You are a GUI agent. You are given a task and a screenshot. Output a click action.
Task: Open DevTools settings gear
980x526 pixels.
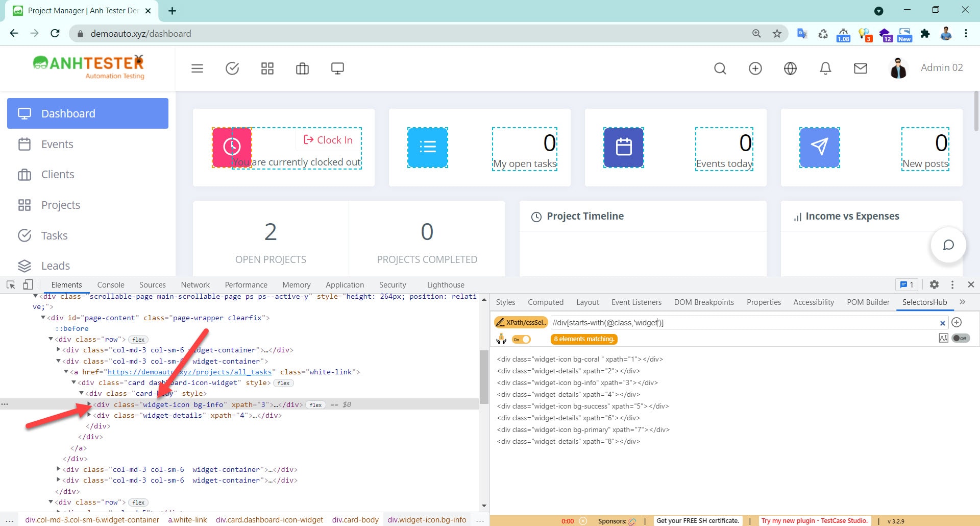pos(934,284)
